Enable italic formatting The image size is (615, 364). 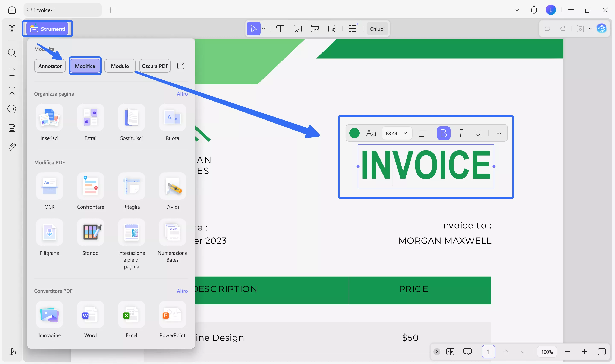point(460,133)
